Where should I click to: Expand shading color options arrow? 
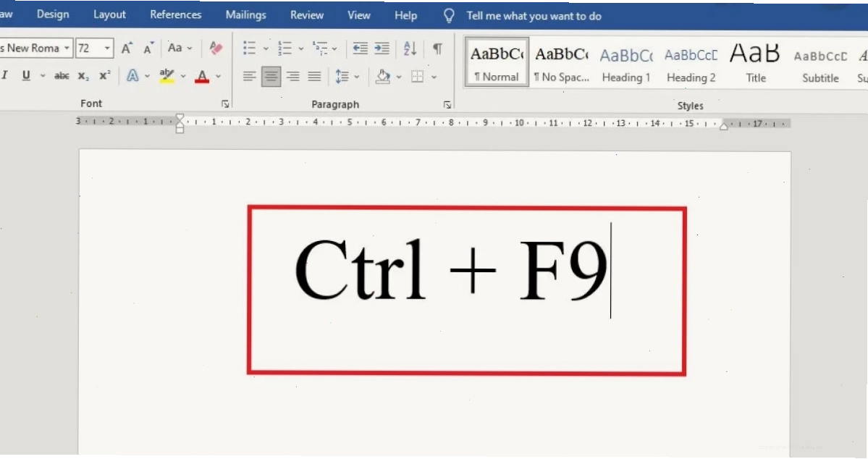[x=399, y=77]
